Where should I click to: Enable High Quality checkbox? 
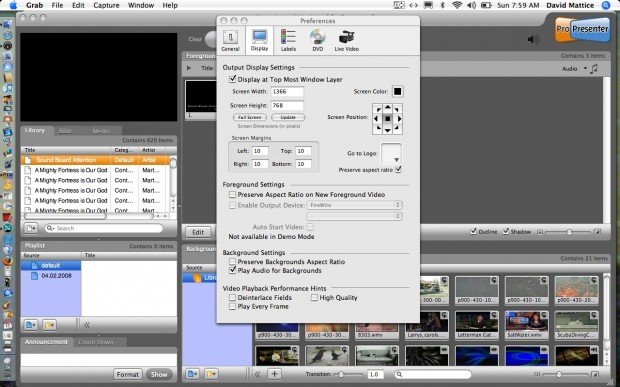[314, 297]
